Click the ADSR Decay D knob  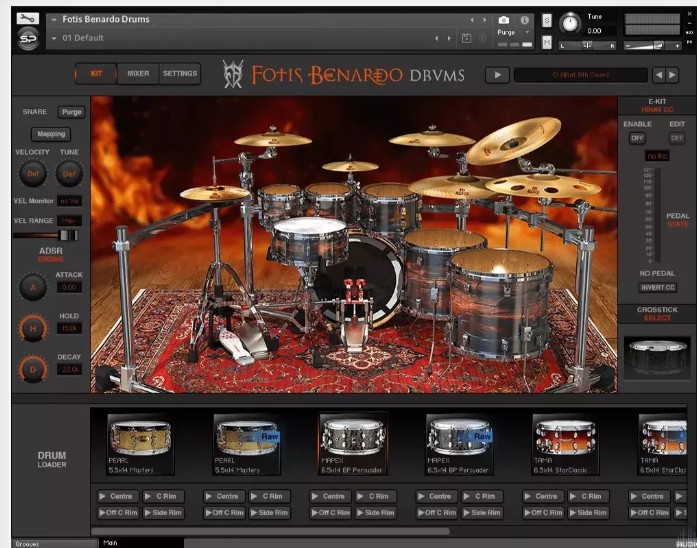click(32, 370)
